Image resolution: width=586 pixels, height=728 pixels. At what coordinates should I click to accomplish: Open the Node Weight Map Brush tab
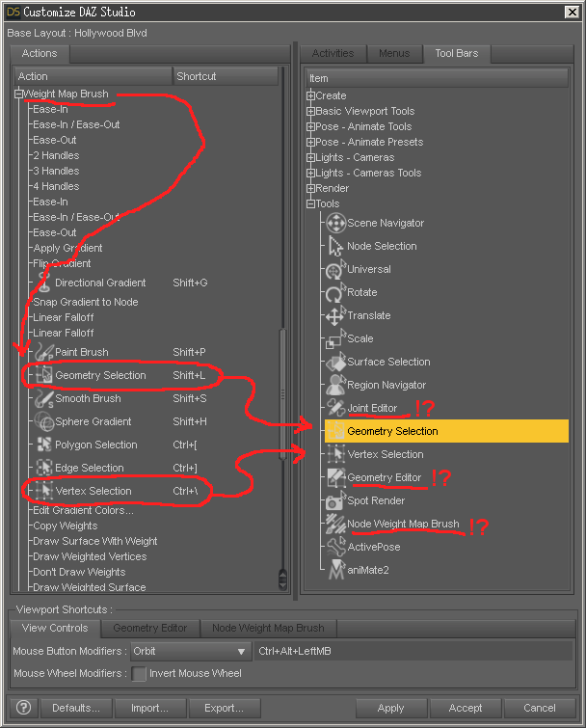click(x=268, y=628)
